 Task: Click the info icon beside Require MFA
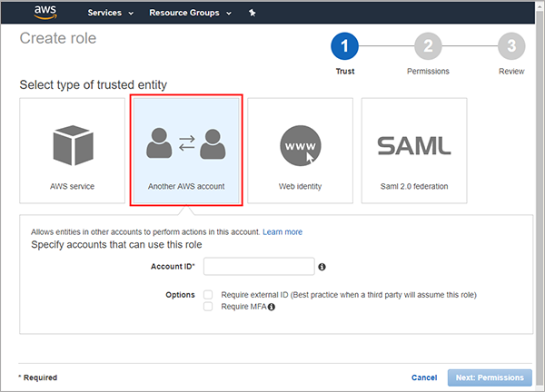pos(272,307)
